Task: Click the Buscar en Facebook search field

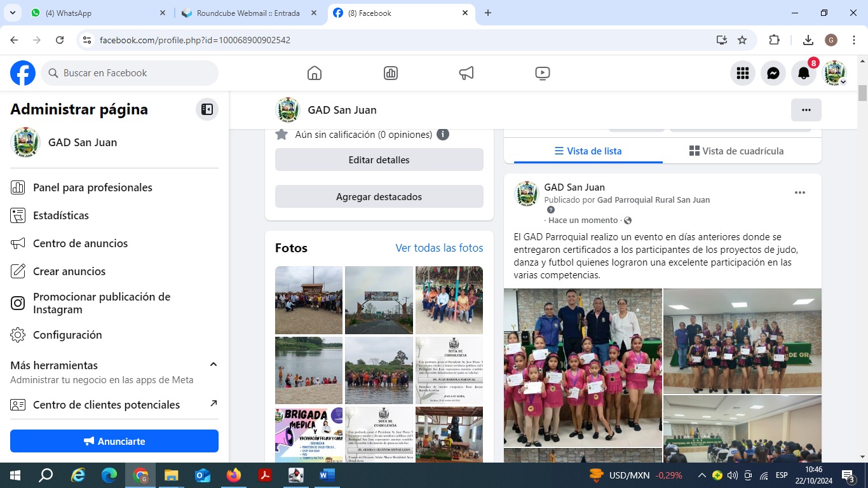Action: pos(130,73)
